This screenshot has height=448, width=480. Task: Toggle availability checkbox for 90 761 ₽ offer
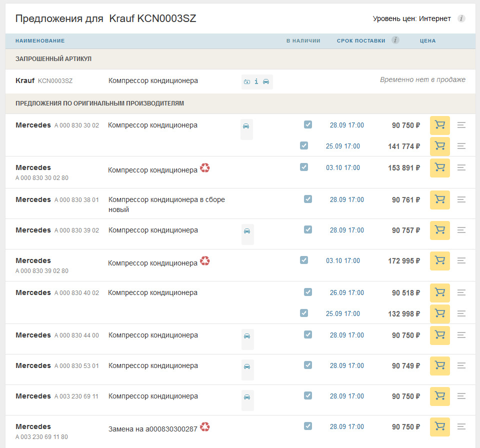pyautogui.click(x=308, y=199)
